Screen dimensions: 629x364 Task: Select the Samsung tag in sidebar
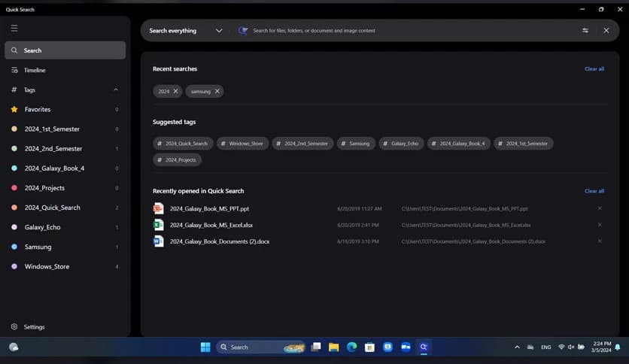tap(65, 247)
